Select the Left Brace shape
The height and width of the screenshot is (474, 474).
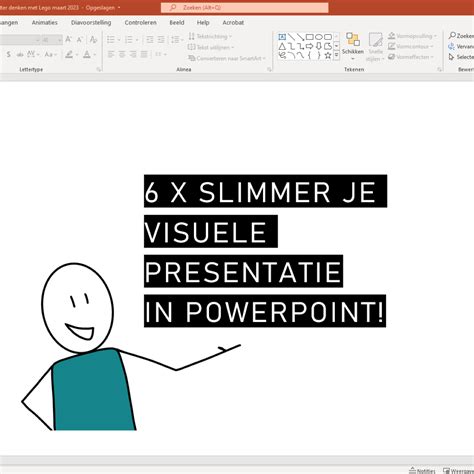(x=310, y=55)
